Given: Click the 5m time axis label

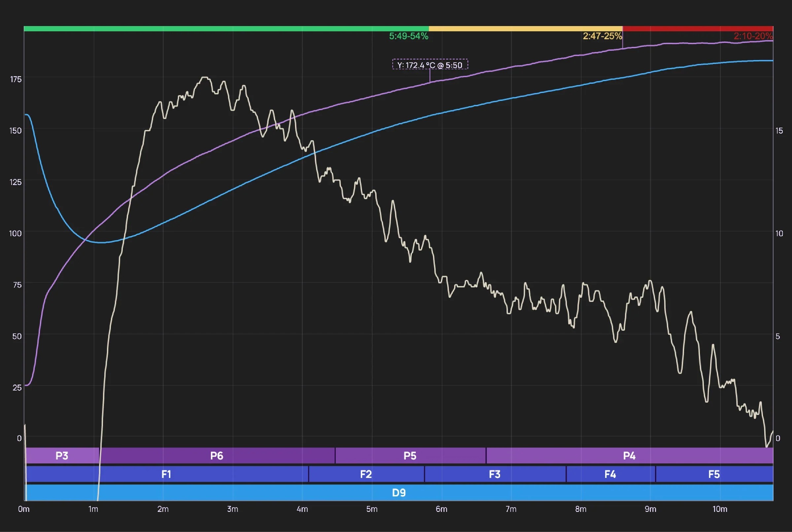Looking at the screenshot, I should [372, 509].
